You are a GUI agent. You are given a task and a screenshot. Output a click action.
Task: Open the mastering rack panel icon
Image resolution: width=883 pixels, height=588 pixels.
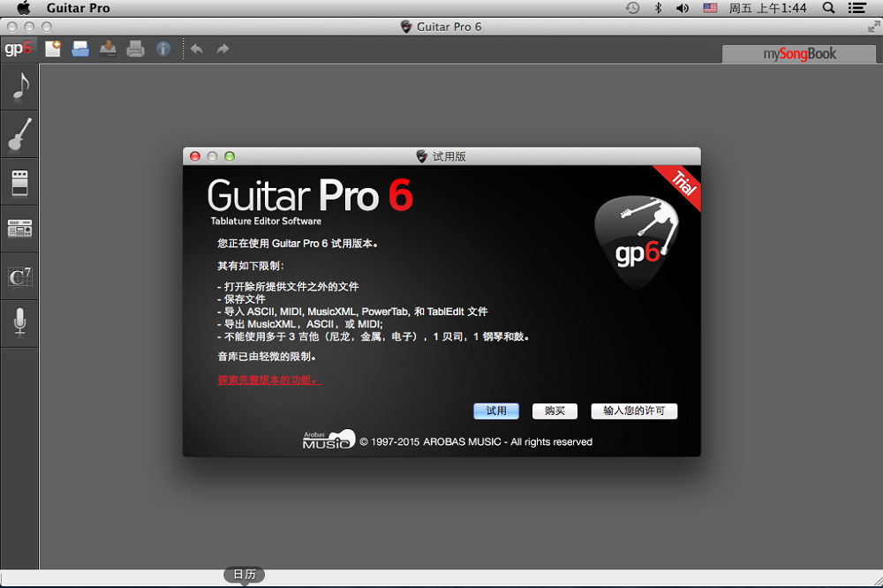19,229
